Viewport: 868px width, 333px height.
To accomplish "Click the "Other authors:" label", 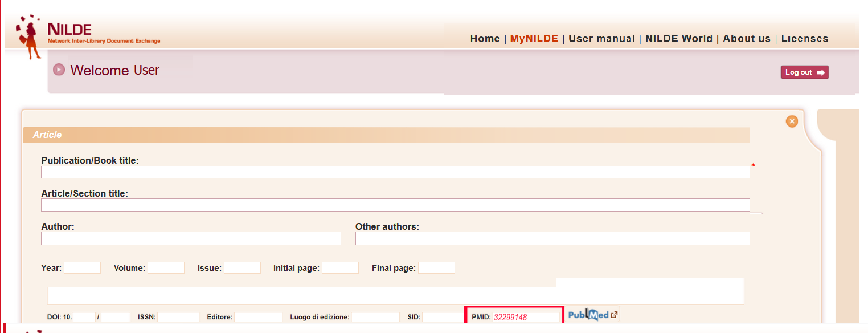I will (387, 226).
